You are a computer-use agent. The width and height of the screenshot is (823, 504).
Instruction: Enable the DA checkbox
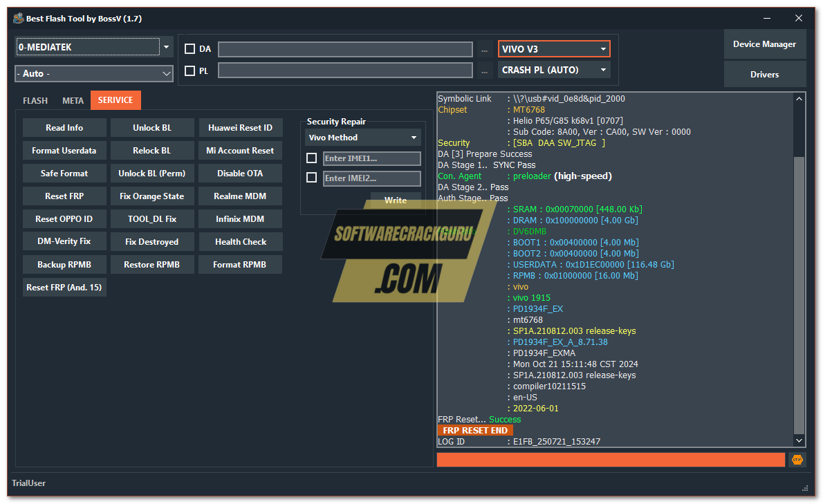(x=190, y=49)
